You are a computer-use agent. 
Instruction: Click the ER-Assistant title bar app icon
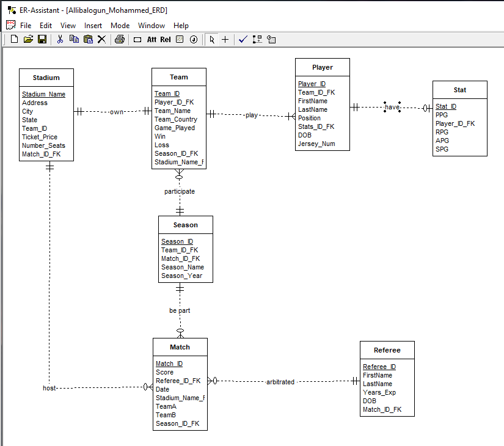(12, 10)
